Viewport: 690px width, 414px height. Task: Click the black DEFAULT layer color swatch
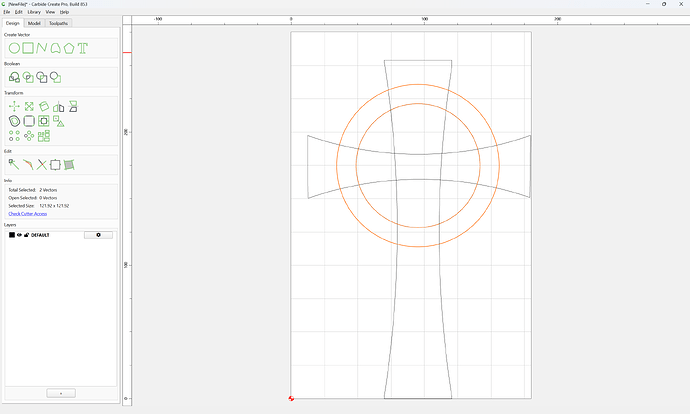[x=12, y=235]
